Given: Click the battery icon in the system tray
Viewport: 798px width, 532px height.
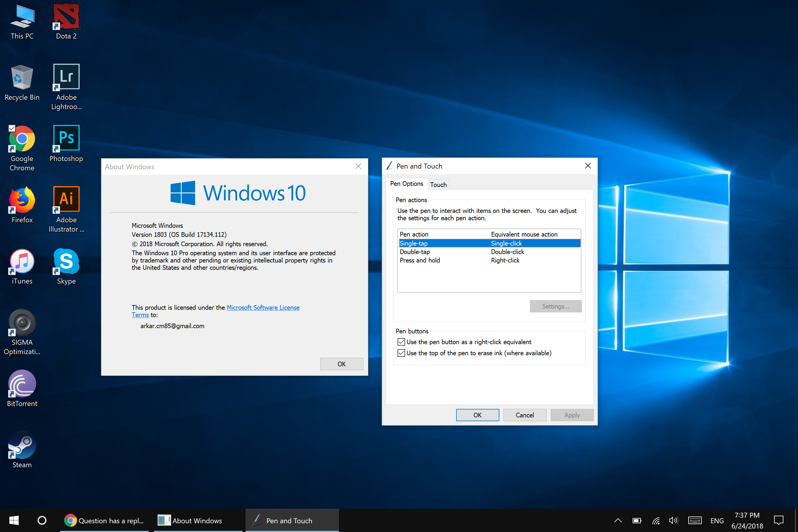Looking at the screenshot, I should point(637,520).
